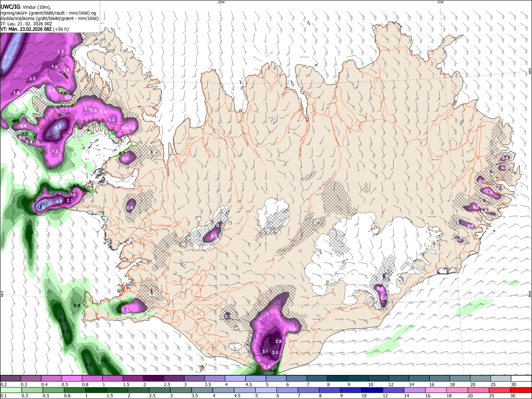Click the '2.1' rain value offshore

pos(62,320)
